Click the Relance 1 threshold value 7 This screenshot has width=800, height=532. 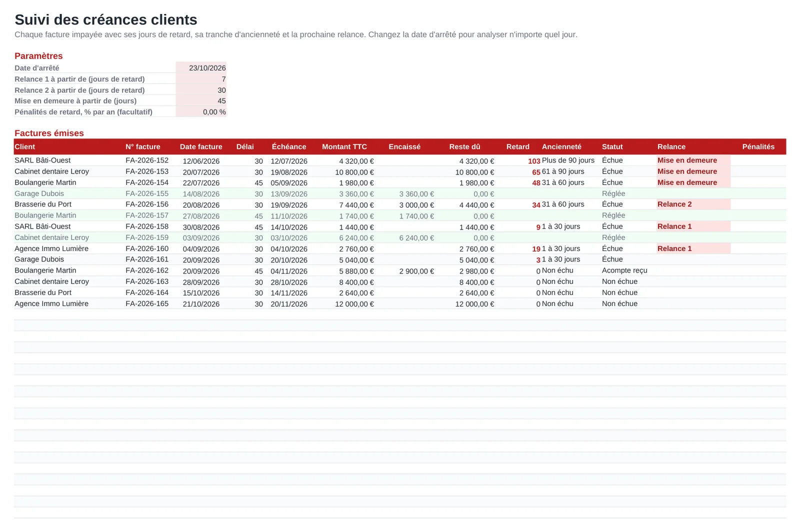(x=201, y=79)
